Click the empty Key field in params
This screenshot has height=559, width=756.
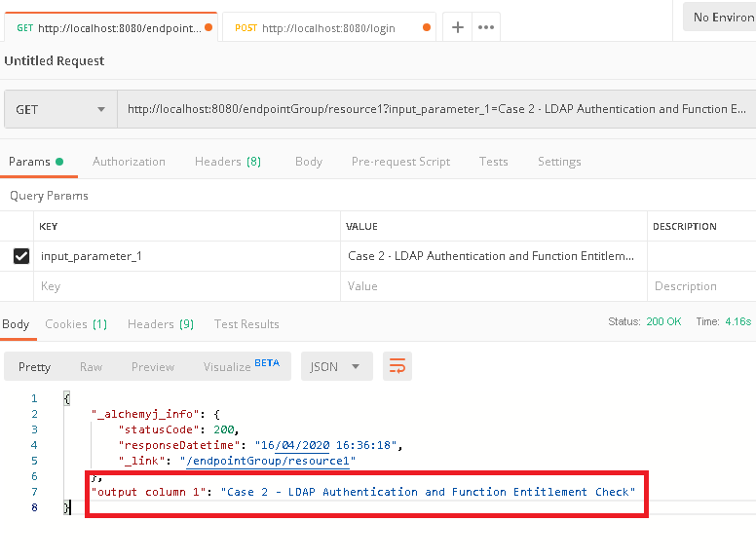click(x=187, y=286)
